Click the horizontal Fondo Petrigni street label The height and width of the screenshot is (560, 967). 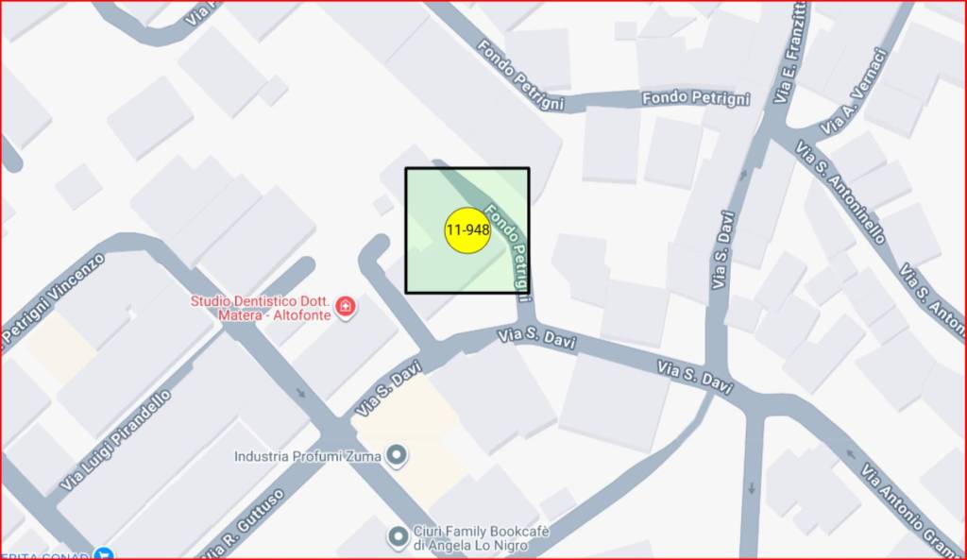(696, 98)
